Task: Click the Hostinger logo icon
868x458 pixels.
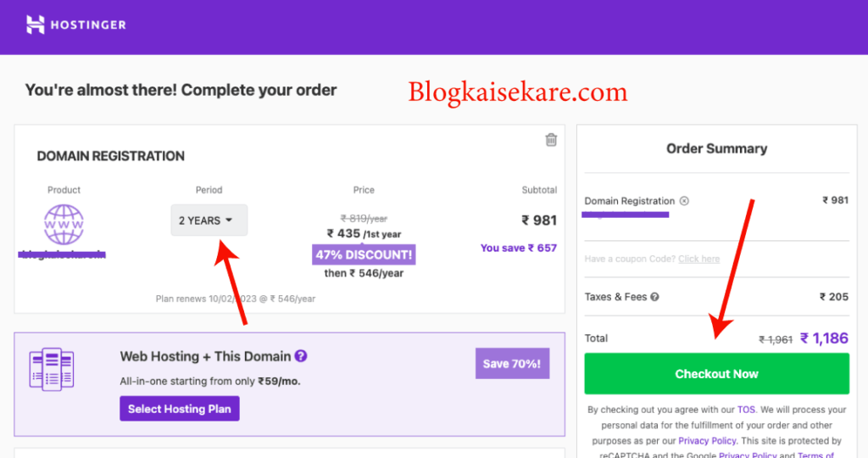Action: point(36,25)
